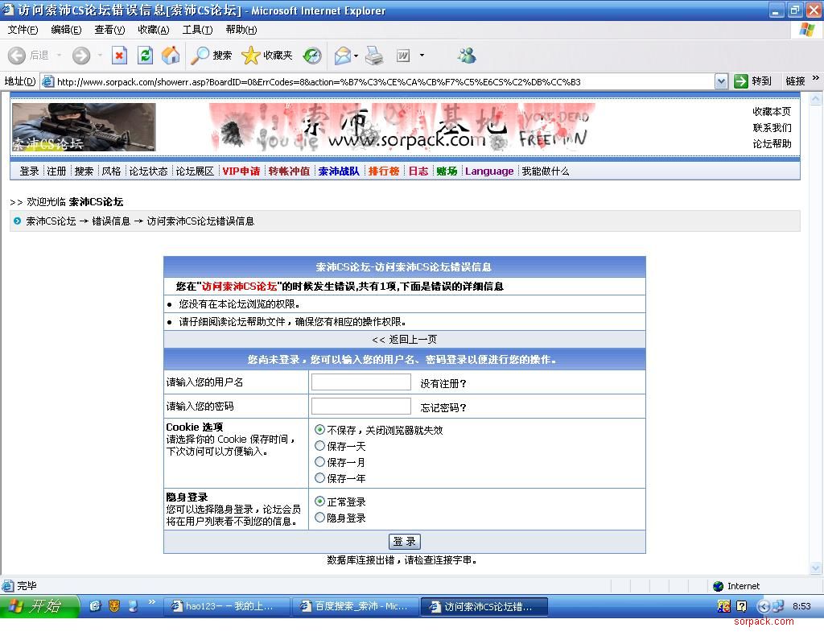Expand the address bar URL dropdown

click(721, 81)
